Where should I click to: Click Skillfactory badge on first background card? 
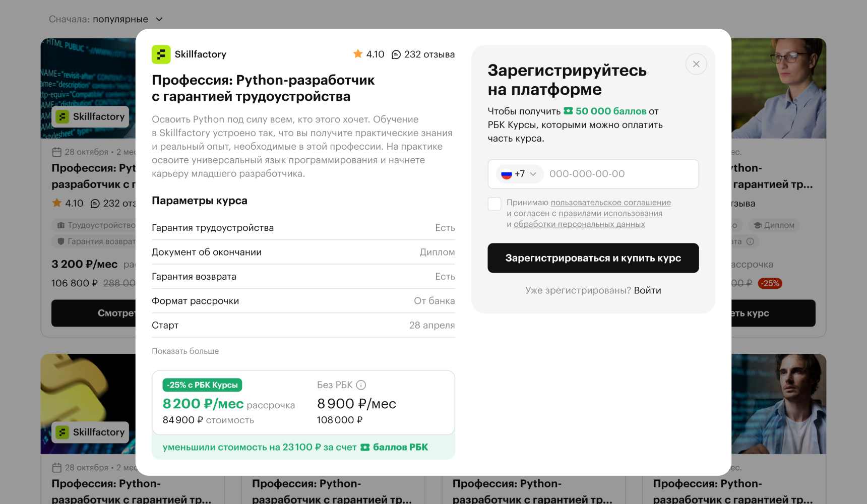pyautogui.click(x=90, y=117)
